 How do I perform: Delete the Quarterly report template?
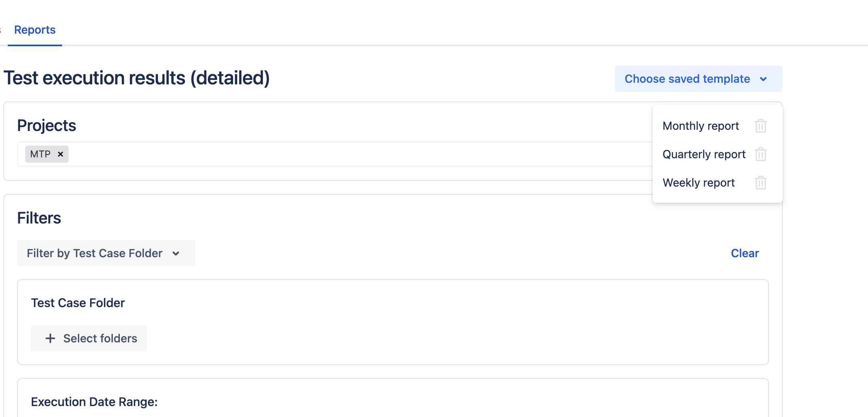pos(760,155)
